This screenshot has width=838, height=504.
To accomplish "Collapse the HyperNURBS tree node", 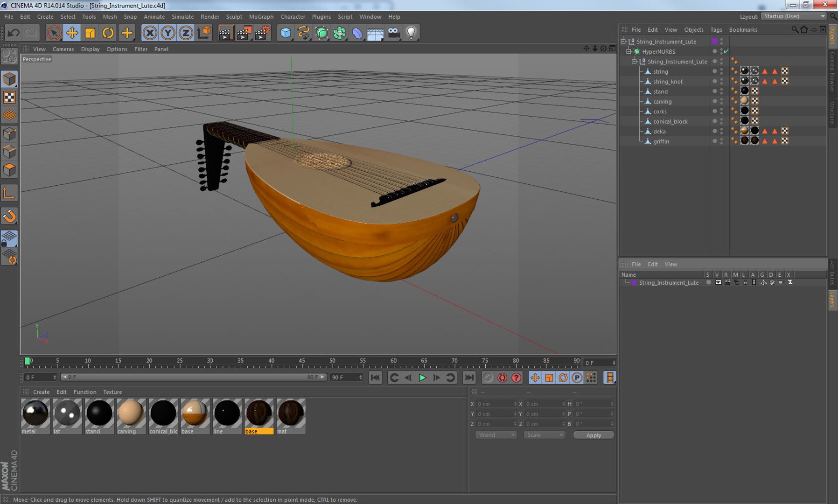I will (628, 51).
